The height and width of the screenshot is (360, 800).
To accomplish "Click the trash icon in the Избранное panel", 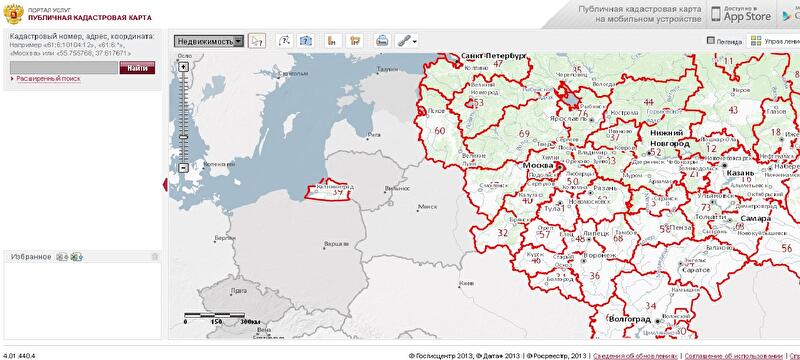I will coord(155,256).
